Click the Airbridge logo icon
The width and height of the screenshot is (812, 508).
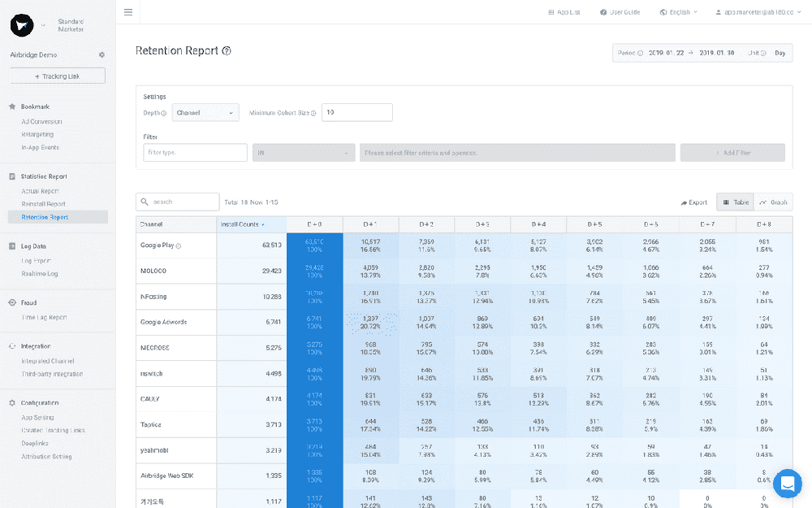pyautogui.click(x=22, y=25)
